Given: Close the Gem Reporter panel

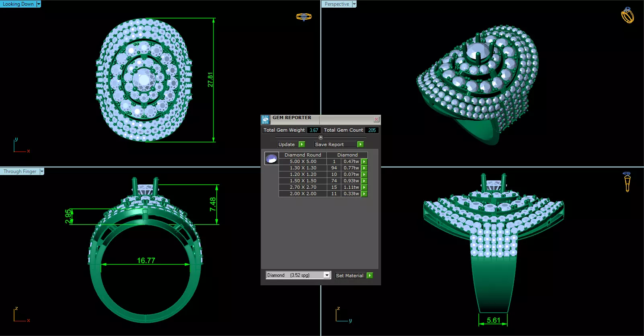Looking at the screenshot, I should click(376, 120).
